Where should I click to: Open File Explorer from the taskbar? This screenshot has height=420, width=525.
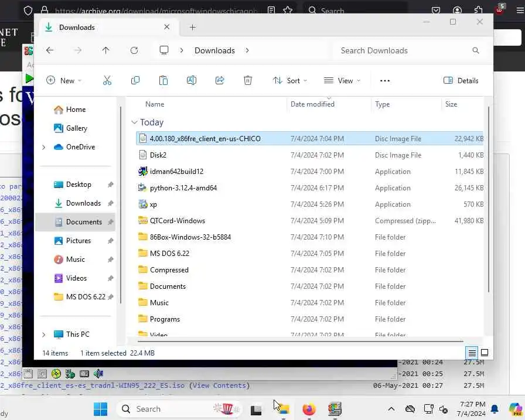point(283,409)
